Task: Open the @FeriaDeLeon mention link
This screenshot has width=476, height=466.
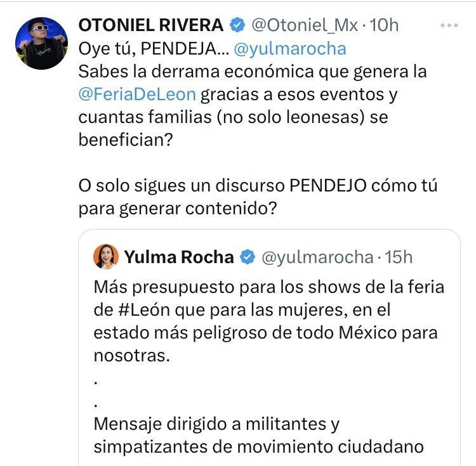Action: (137, 96)
